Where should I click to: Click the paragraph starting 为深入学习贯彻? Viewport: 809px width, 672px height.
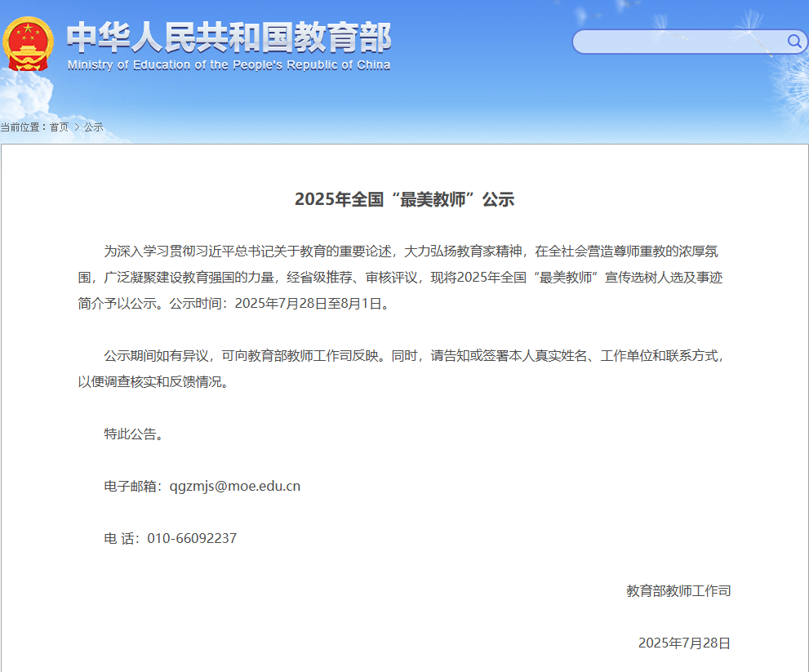click(400, 277)
